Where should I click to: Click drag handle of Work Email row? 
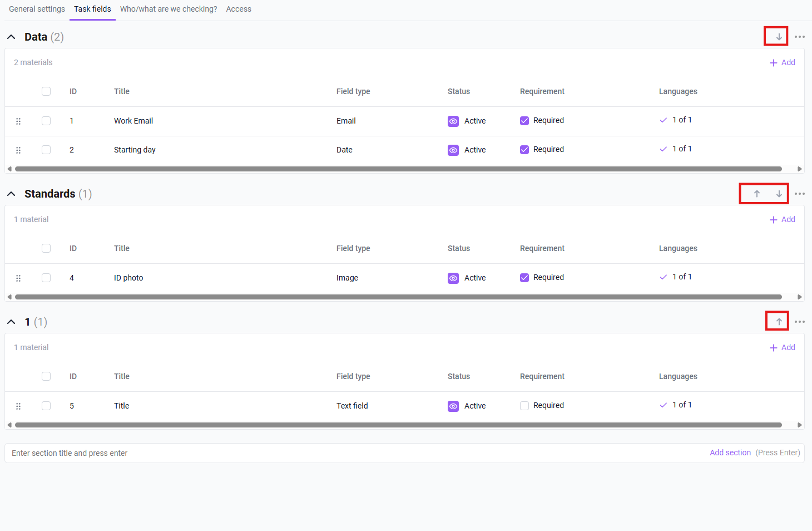coord(18,121)
